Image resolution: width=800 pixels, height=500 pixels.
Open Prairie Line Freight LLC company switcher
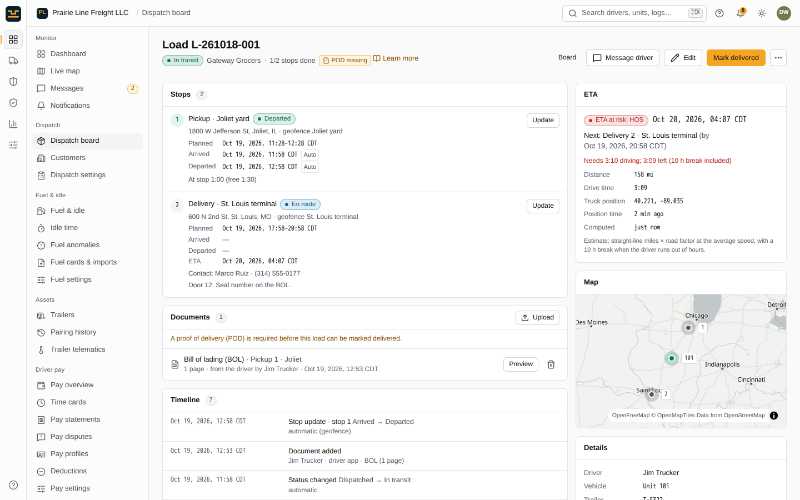point(83,13)
